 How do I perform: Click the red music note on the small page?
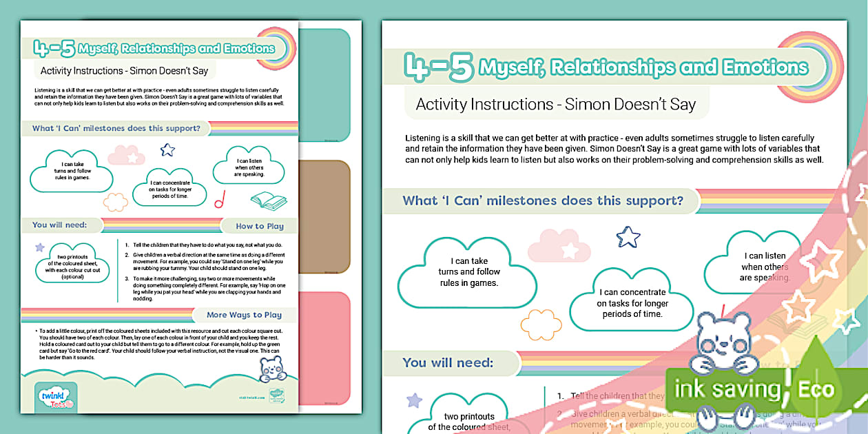pyautogui.click(x=220, y=200)
